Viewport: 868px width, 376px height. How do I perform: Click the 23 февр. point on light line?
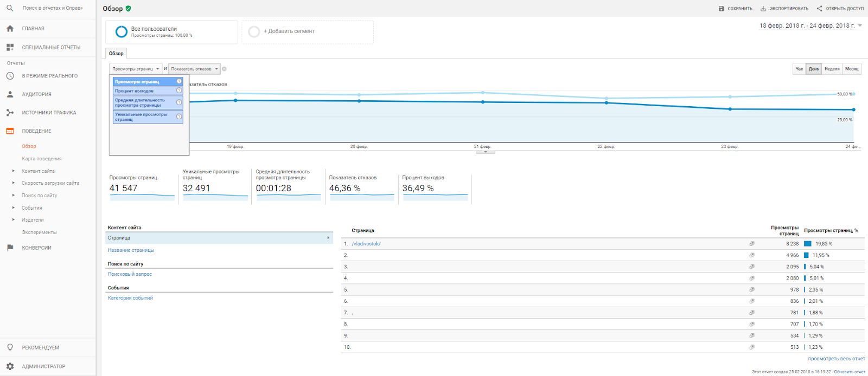click(x=730, y=97)
